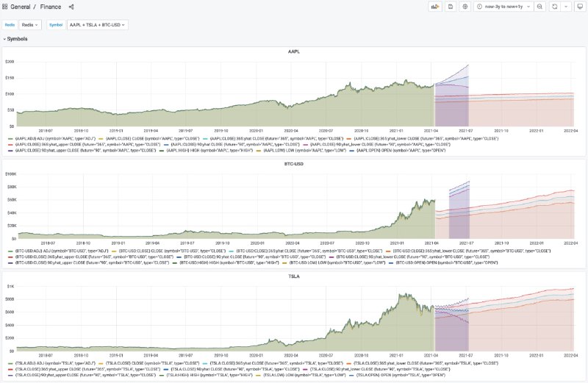
Task: Click the Add panel icon
Action: [x=435, y=7]
